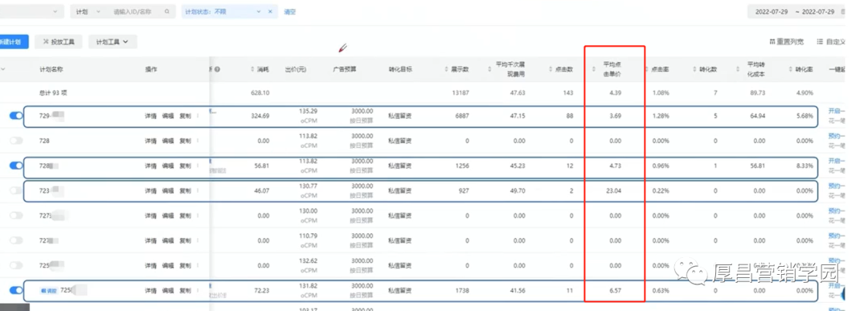This screenshot has width=868, height=311.
Task: Click conversion rate 8.33% cell
Action: point(805,166)
